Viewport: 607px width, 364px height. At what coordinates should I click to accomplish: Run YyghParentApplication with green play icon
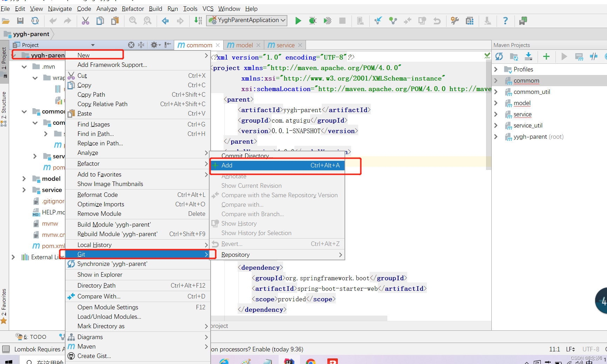pos(298,21)
